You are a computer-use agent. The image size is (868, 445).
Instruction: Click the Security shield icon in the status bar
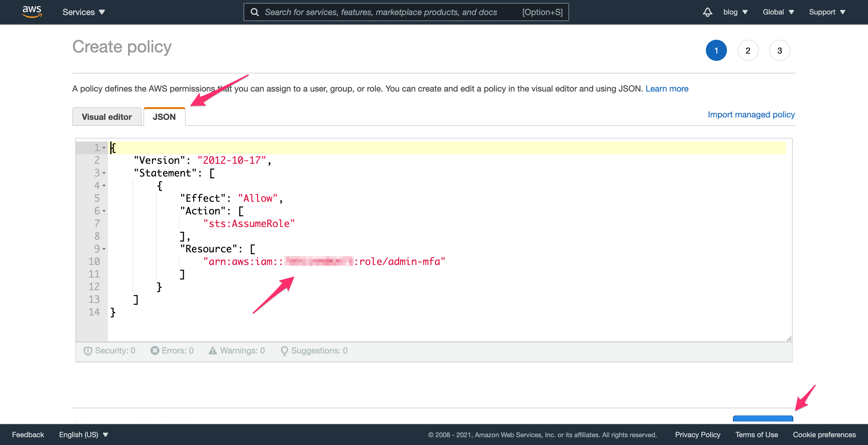pyautogui.click(x=88, y=351)
